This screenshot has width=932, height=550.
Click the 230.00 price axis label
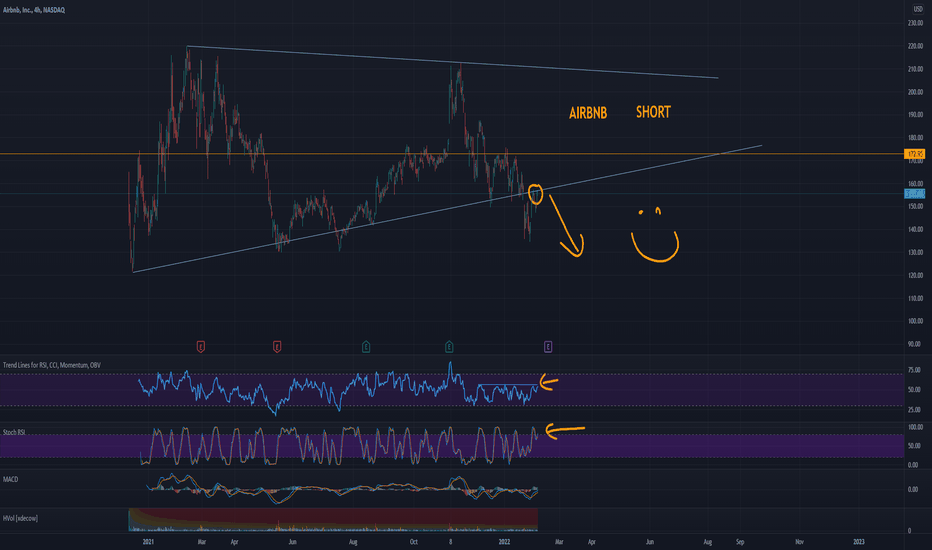tap(915, 23)
